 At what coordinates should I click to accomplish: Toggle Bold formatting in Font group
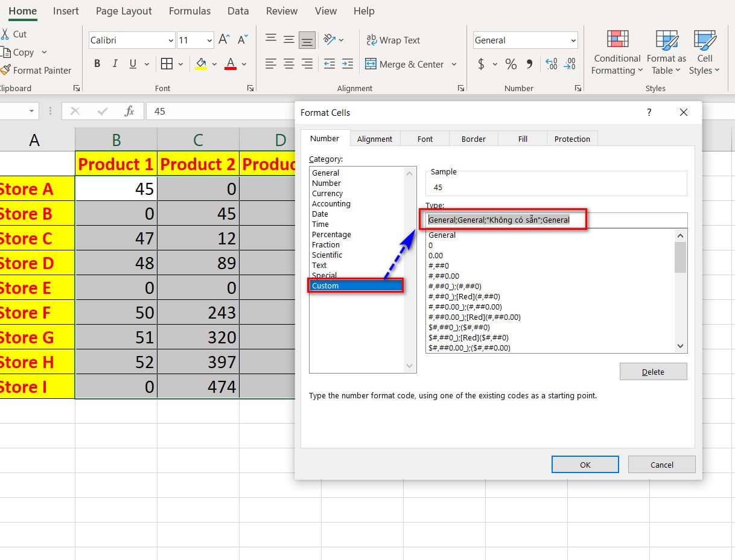pyautogui.click(x=97, y=64)
